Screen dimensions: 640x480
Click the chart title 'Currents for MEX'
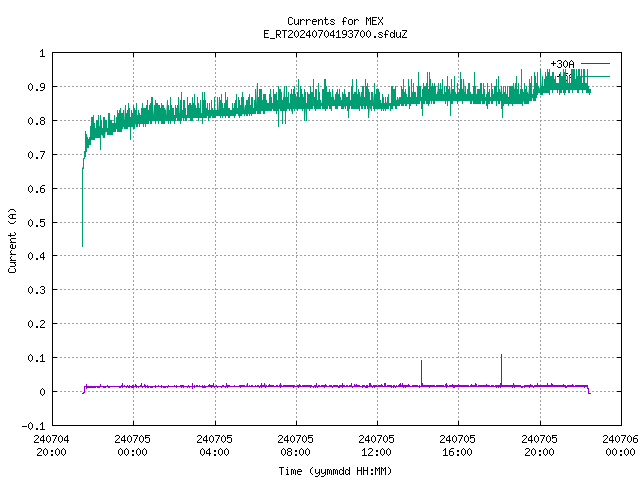click(x=335, y=21)
